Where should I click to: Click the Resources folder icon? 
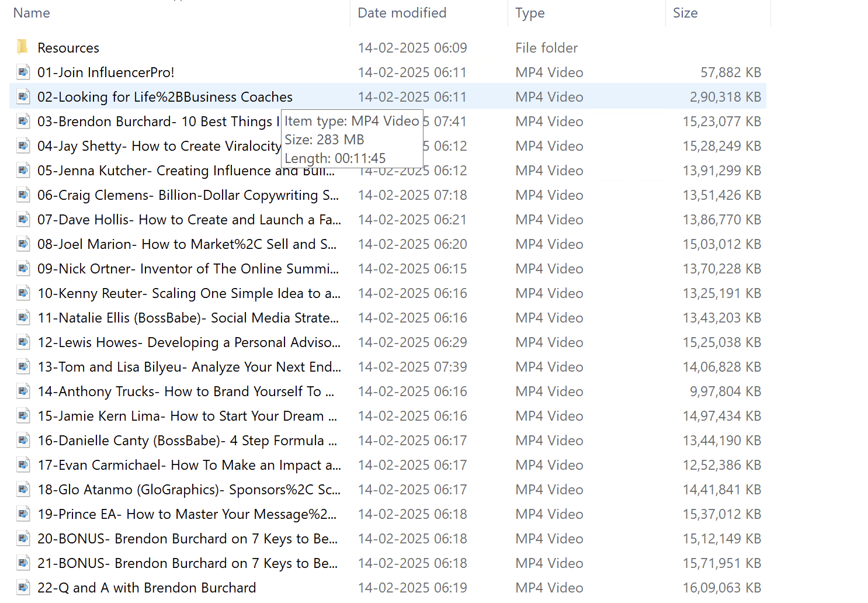coord(23,47)
